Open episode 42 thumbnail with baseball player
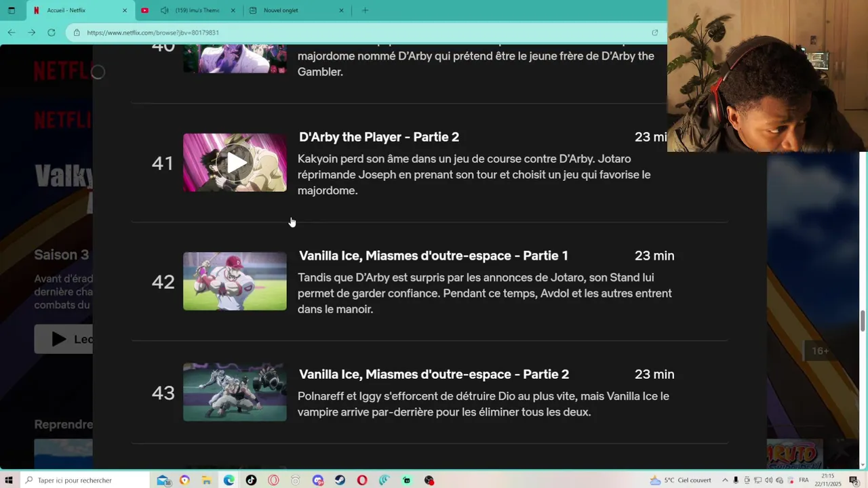This screenshot has width=868, height=488. pos(235,281)
